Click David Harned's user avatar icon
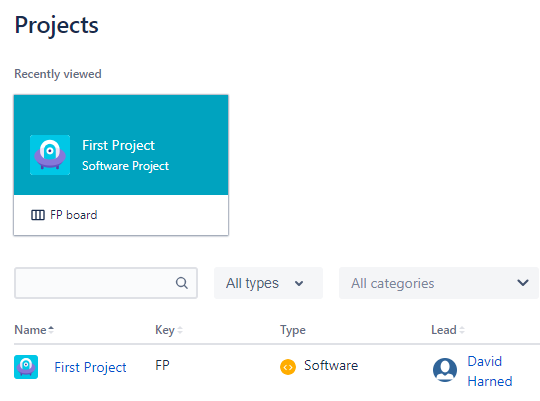 (445, 370)
